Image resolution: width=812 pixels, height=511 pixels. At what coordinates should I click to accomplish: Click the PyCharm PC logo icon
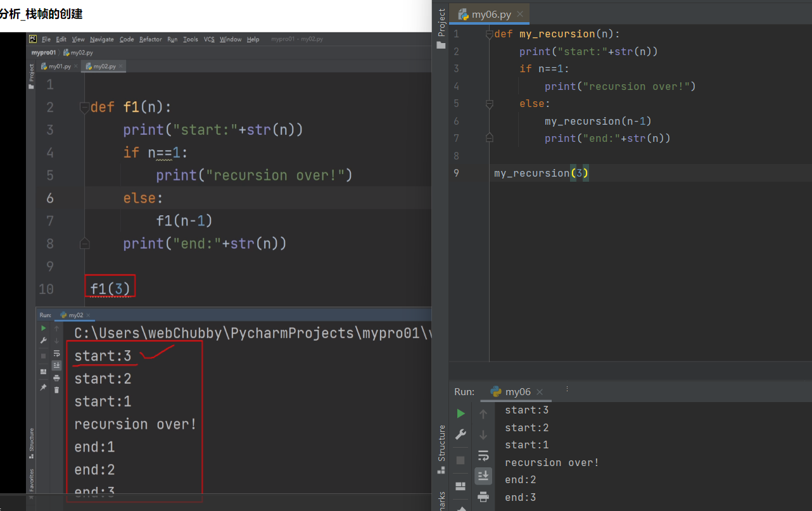(33, 39)
